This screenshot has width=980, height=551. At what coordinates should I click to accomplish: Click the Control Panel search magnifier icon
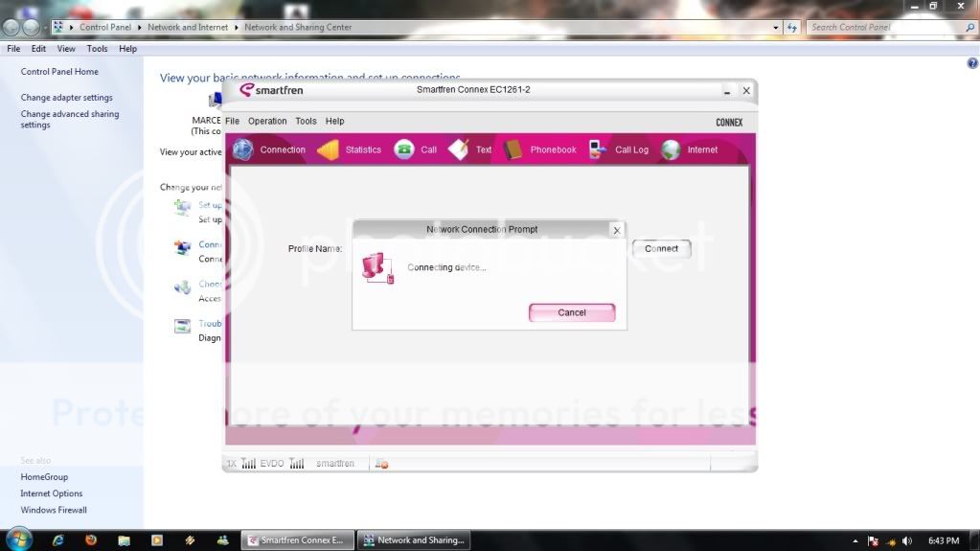pyautogui.click(x=970, y=27)
